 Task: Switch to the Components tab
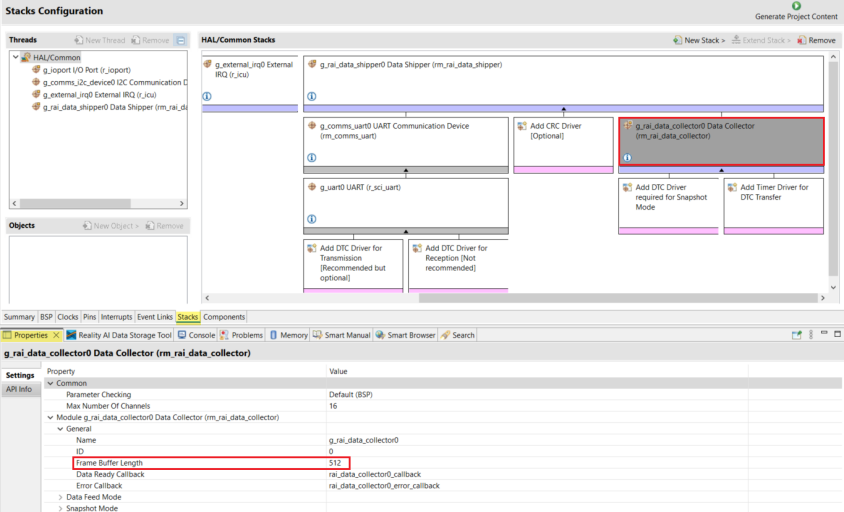[x=224, y=317]
